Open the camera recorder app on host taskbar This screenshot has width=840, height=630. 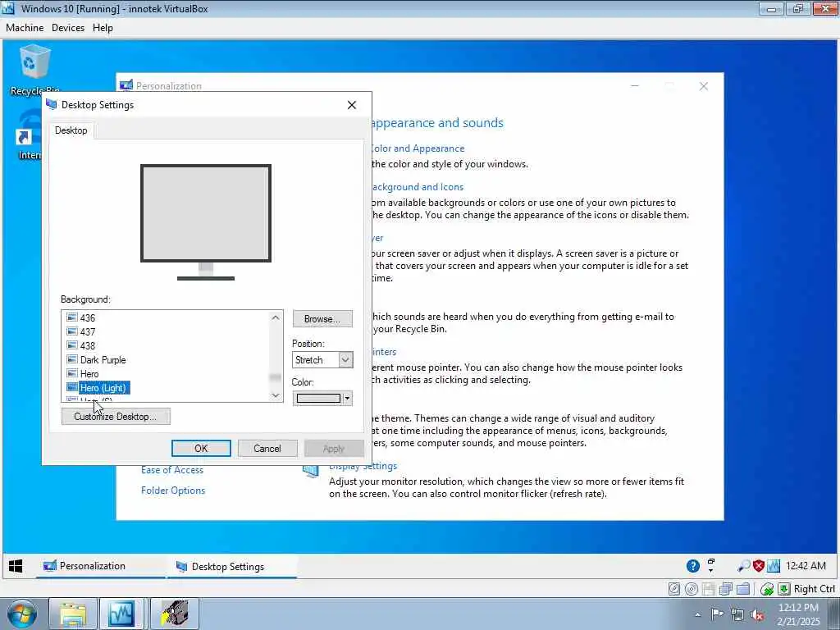[175, 614]
